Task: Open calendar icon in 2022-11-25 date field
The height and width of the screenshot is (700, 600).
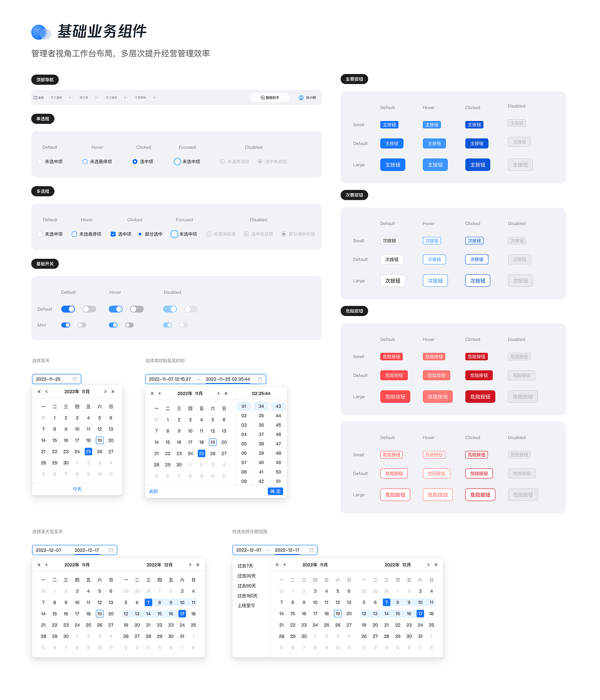Action: coord(75,379)
